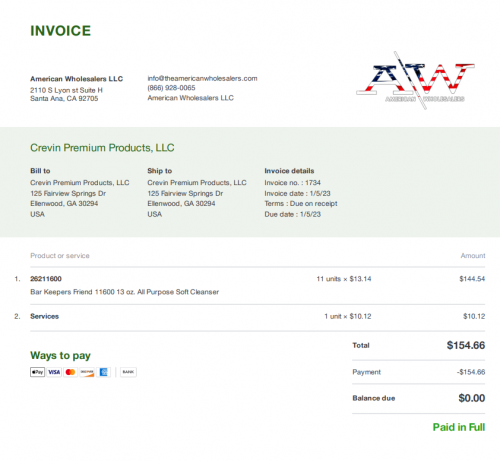Open the info@theamericanwholesalers.com email link
Image resolution: width=500 pixels, height=461 pixels.
coord(202,78)
